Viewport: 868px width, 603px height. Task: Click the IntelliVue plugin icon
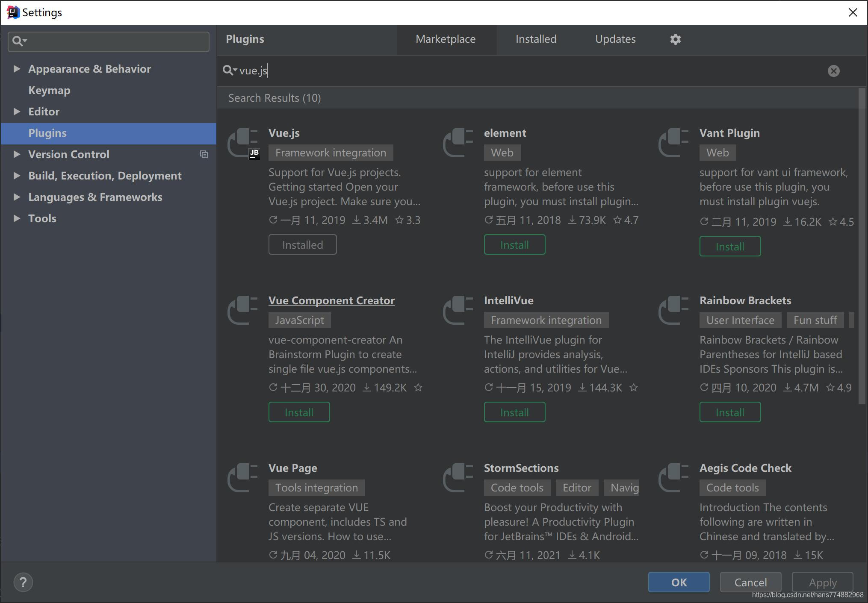click(x=458, y=310)
